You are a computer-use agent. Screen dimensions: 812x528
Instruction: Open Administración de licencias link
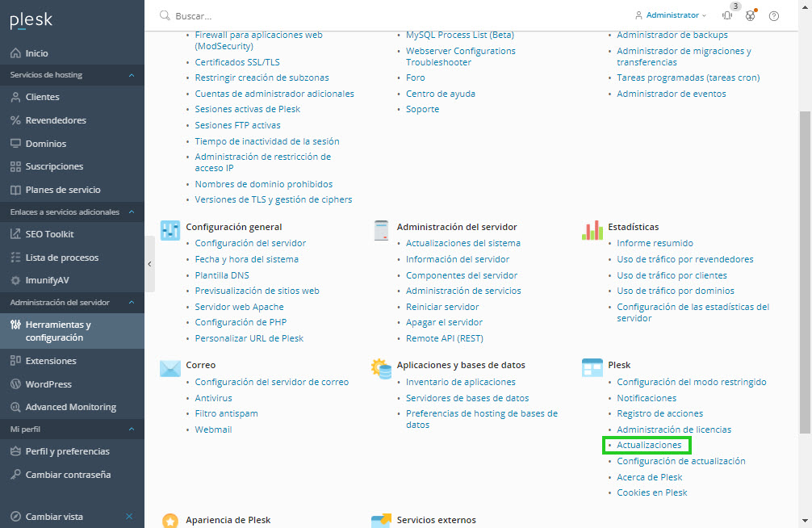pyautogui.click(x=674, y=430)
